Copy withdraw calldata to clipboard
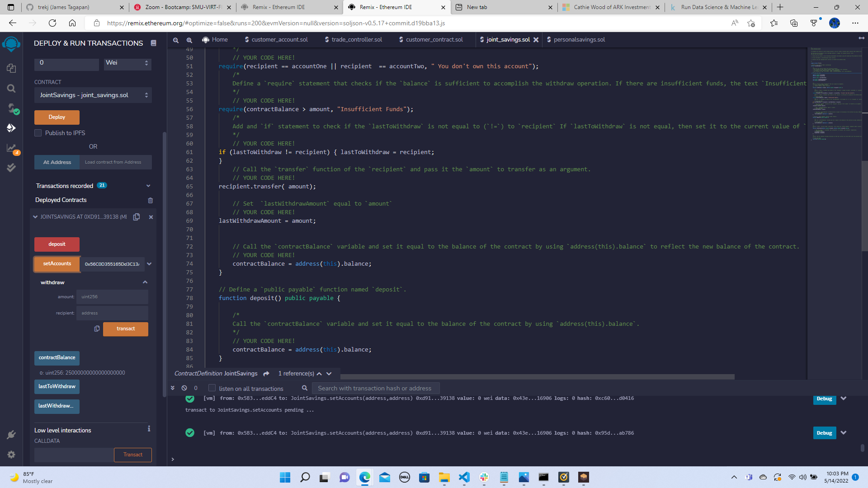This screenshot has height=488, width=868. pyautogui.click(x=97, y=329)
